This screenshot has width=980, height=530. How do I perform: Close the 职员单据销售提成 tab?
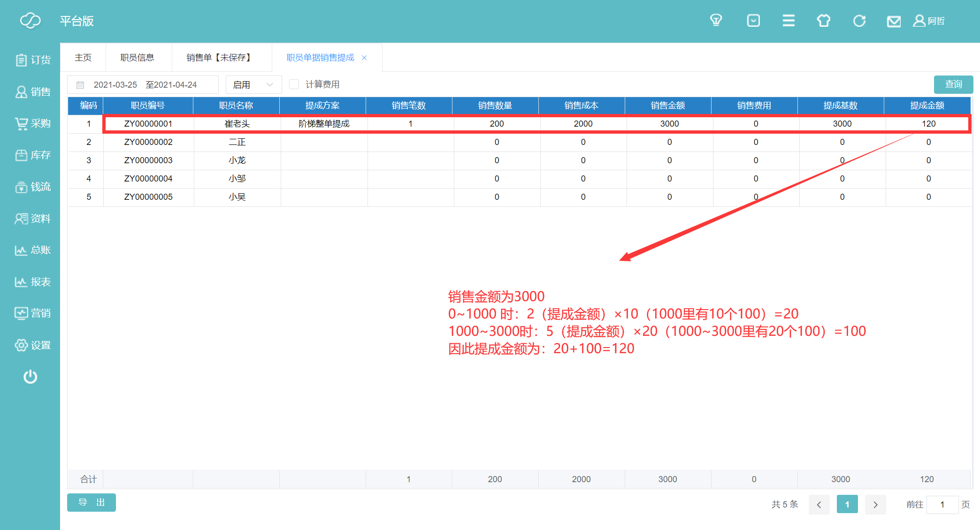(364, 58)
